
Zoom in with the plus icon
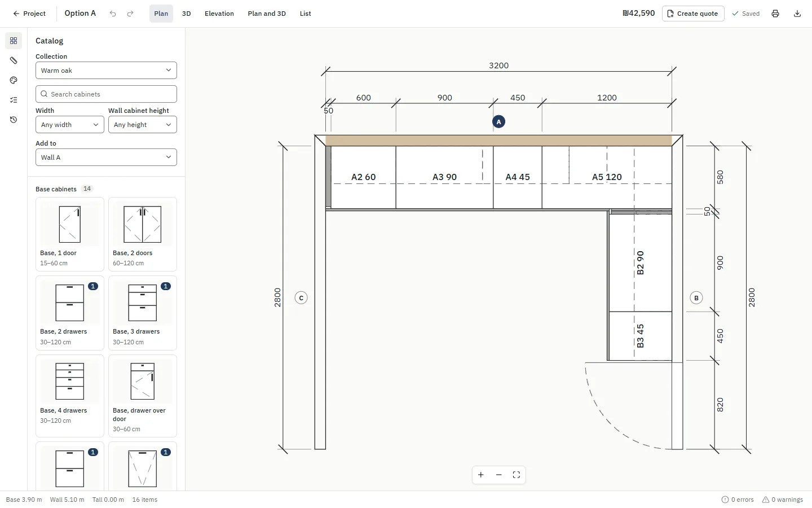(x=481, y=475)
